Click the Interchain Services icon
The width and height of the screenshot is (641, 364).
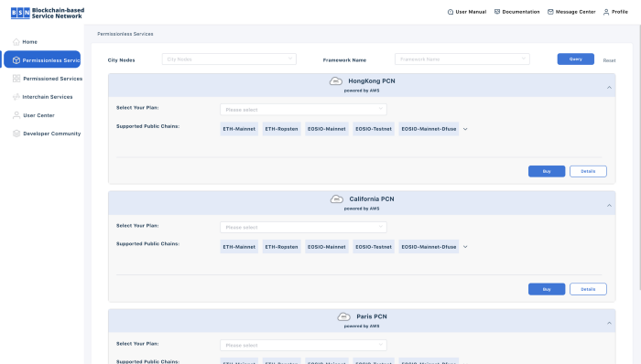[16, 97]
